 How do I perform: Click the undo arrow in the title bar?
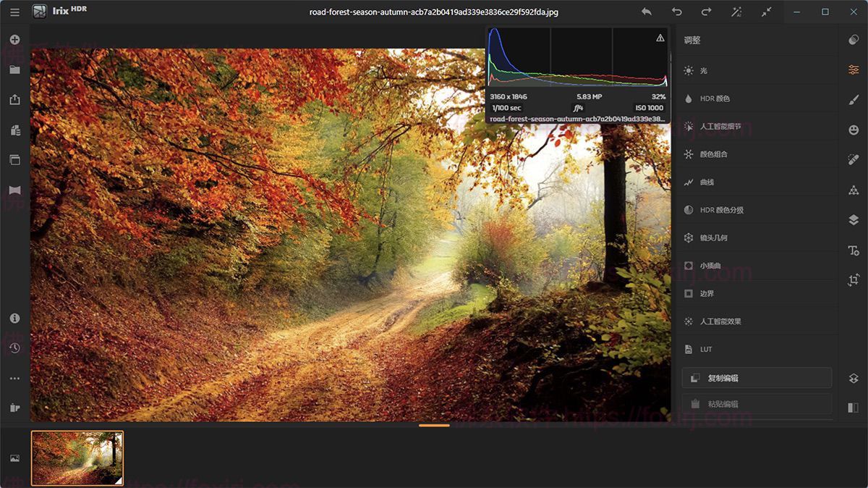click(677, 12)
